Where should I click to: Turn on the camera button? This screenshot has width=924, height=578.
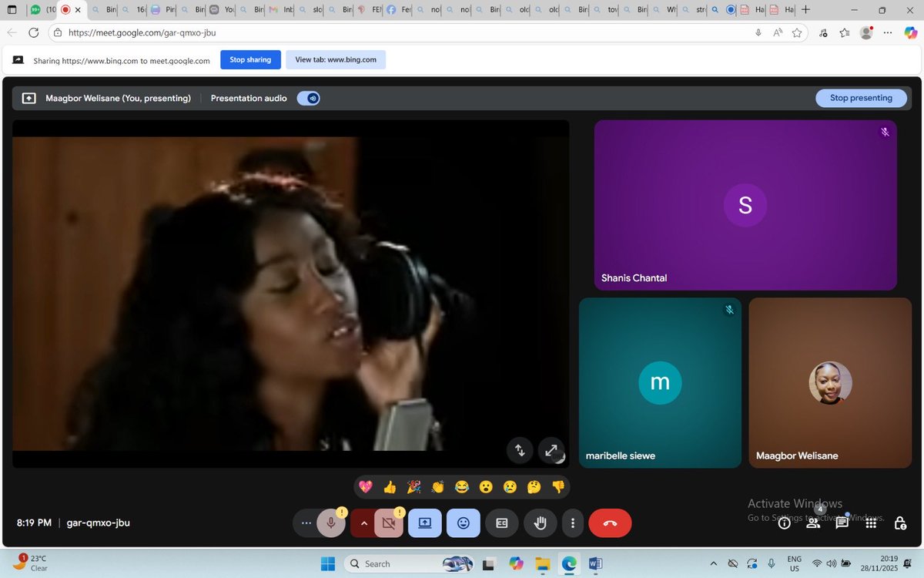click(x=388, y=523)
